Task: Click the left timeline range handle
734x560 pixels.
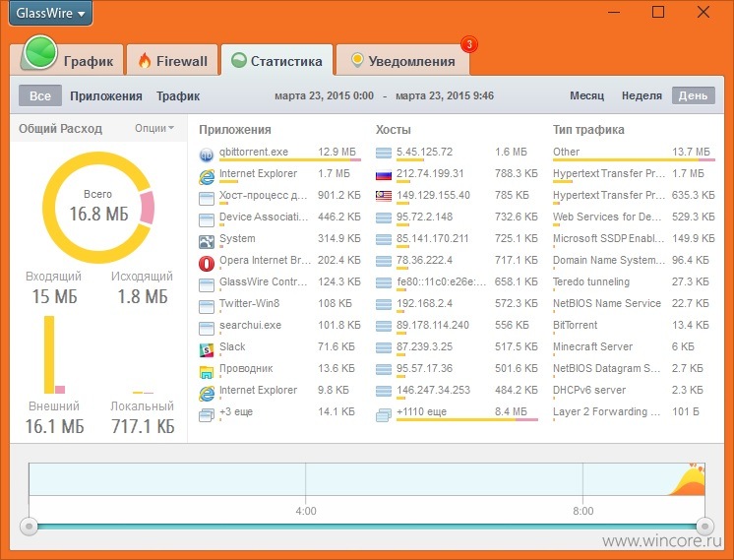Action: pyautogui.click(x=29, y=527)
